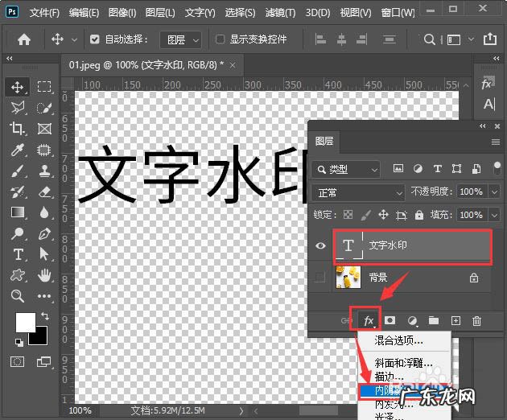Swap foreground and background colors
Image resolution: width=507 pixels, height=420 pixels.
[x=45, y=316]
